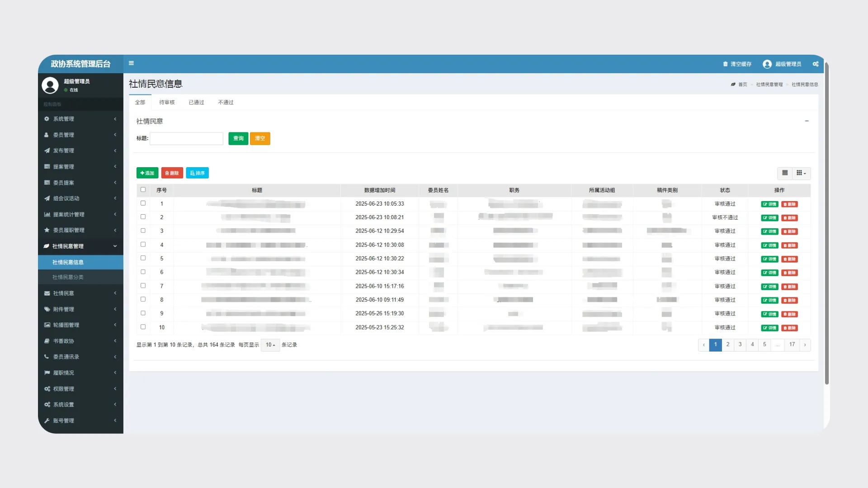Switch to list view icon in table toolbar
Image resolution: width=868 pixels, height=488 pixels.
pos(785,173)
